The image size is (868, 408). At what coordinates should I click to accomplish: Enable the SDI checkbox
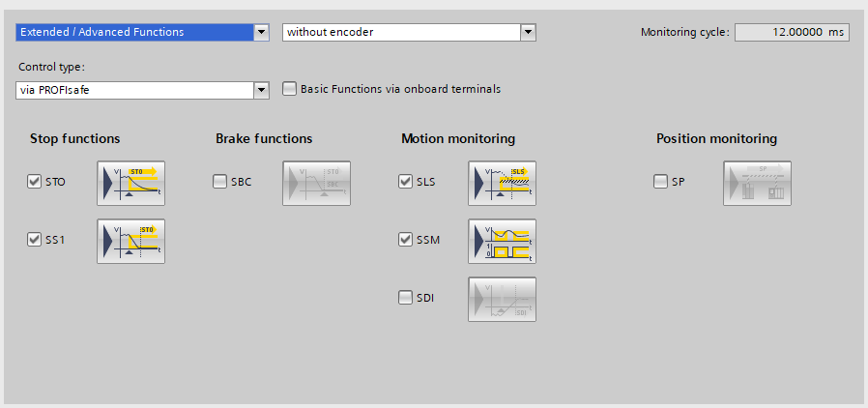pos(406,298)
